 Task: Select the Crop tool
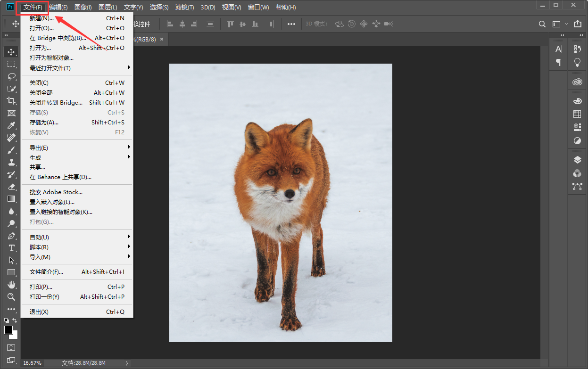point(11,101)
